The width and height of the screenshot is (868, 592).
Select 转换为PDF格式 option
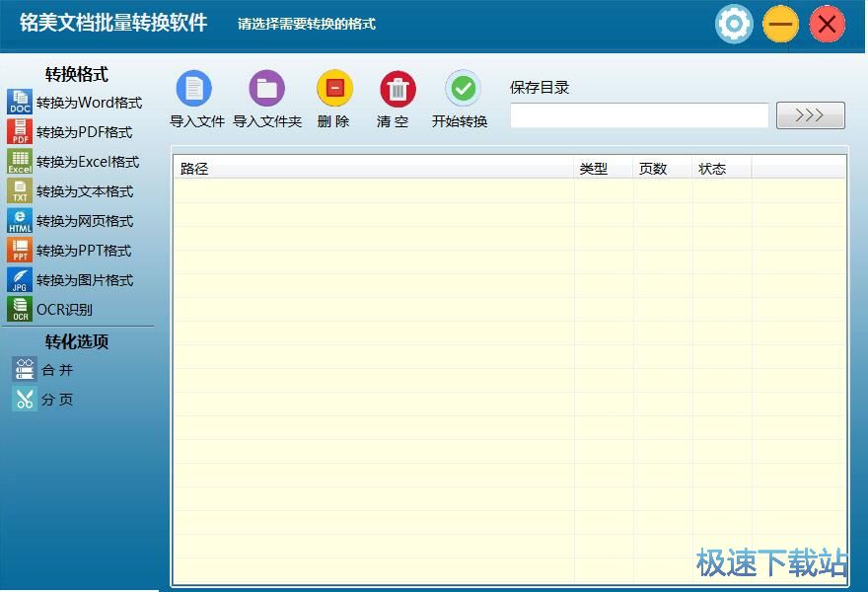(85, 132)
